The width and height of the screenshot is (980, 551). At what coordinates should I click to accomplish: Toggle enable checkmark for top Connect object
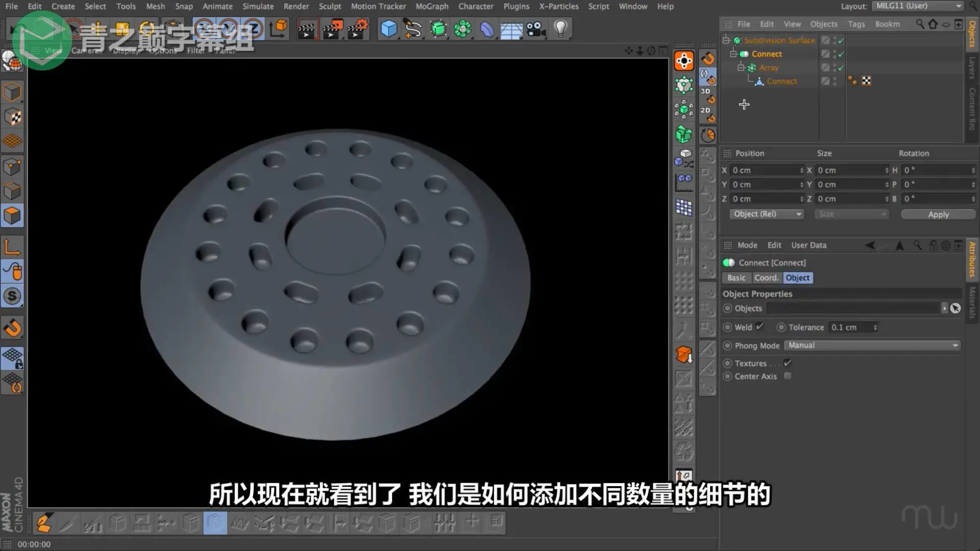841,54
